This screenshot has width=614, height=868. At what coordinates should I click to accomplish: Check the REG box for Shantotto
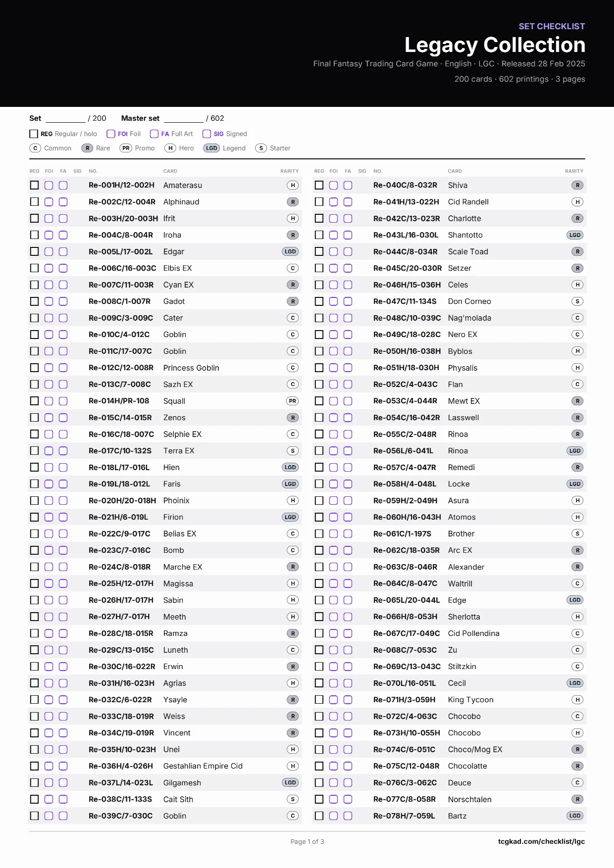tap(319, 235)
